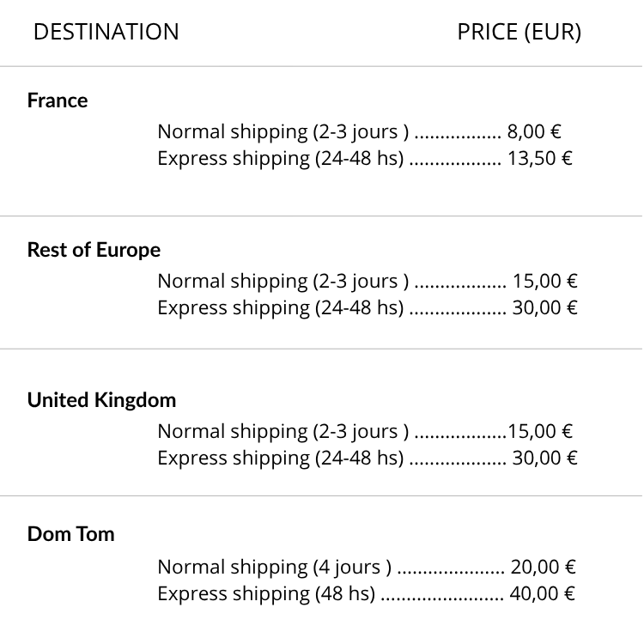Image resolution: width=644 pixels, height=644 pixels.
Task: Select the United Kingdom heading
Action: tap(101, 400)
